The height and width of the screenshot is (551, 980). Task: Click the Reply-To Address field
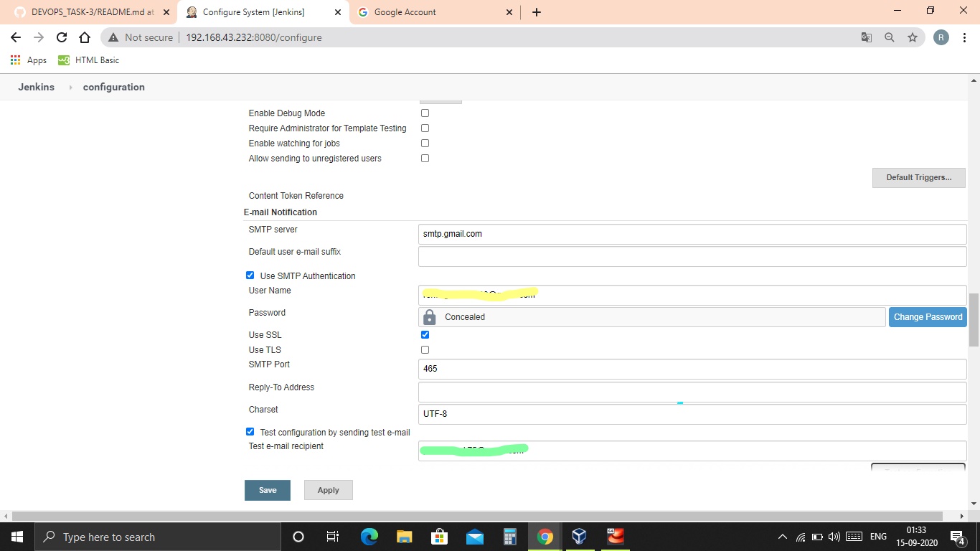pos(692,392)
